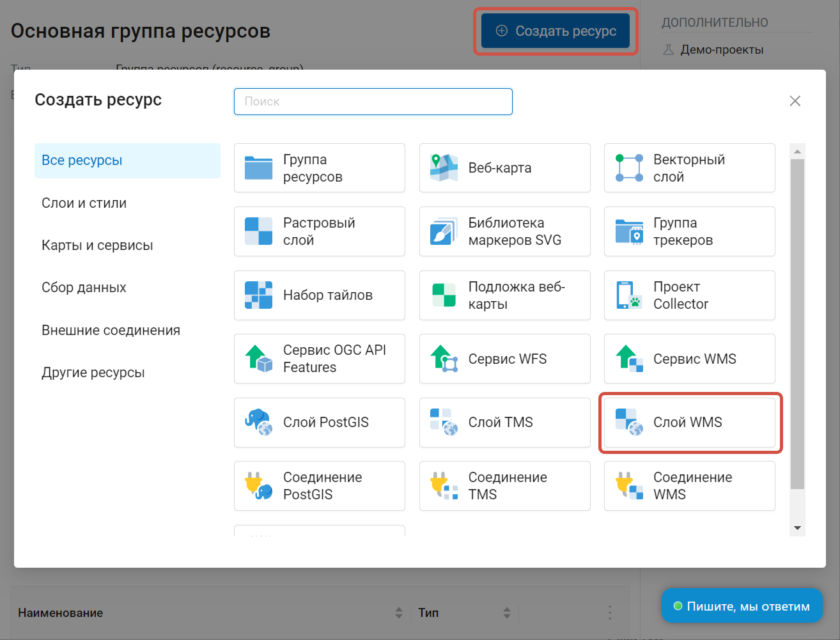Choose the Веб-карта label
Viewport: 840px width, 640px height.
coord(500,168)
